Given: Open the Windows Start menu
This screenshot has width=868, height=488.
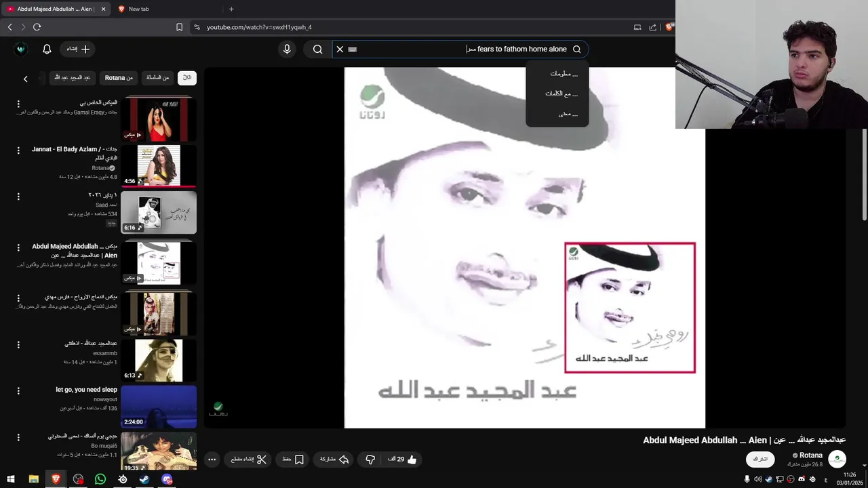Looking at the screenshot, I should pyautogui.click(x=11, y=479).
